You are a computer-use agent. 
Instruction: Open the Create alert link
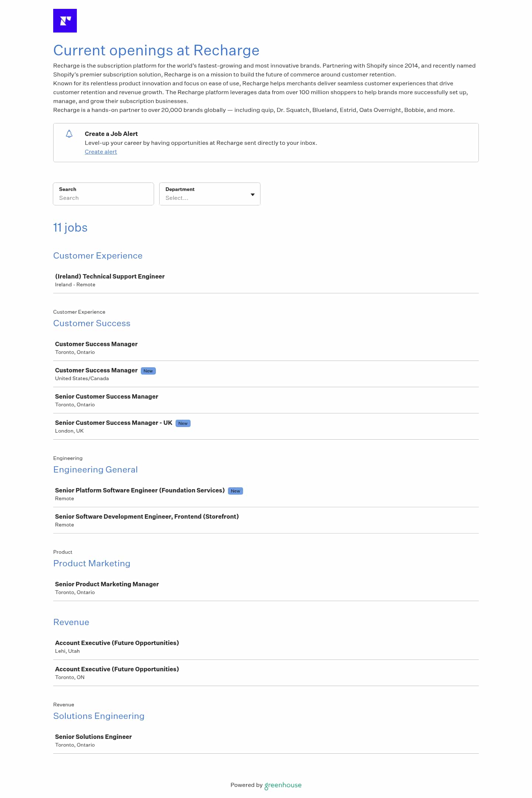101,152
